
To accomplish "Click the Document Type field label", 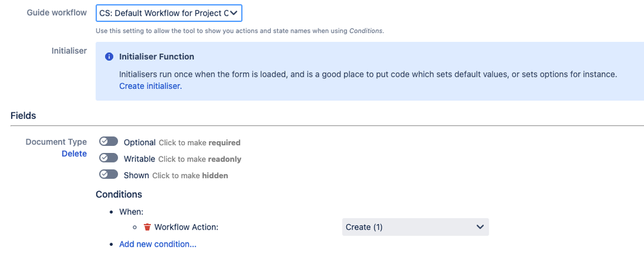I will pos(56,142).
